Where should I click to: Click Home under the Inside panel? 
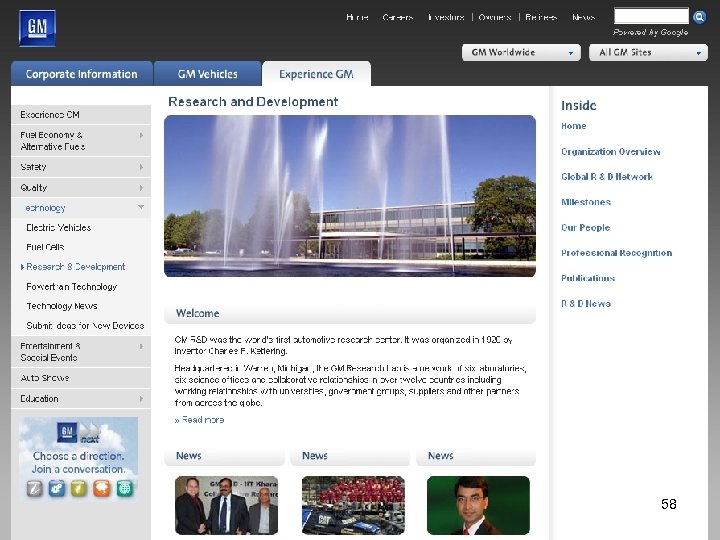pyautogui.click(x=574, y=126)
